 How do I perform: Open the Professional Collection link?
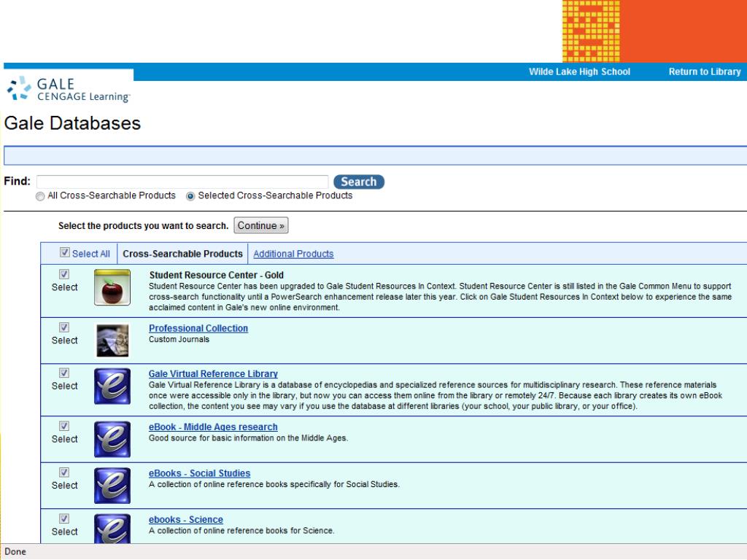click(198, 328)
